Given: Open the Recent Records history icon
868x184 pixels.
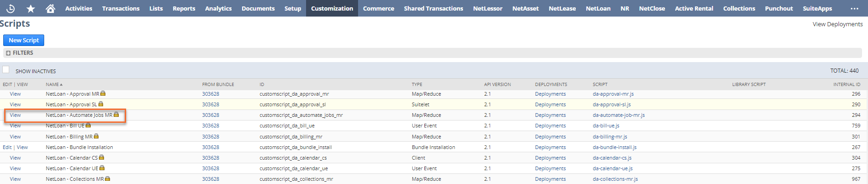Looking at the screenshot, I should click(x=11, y=8).
